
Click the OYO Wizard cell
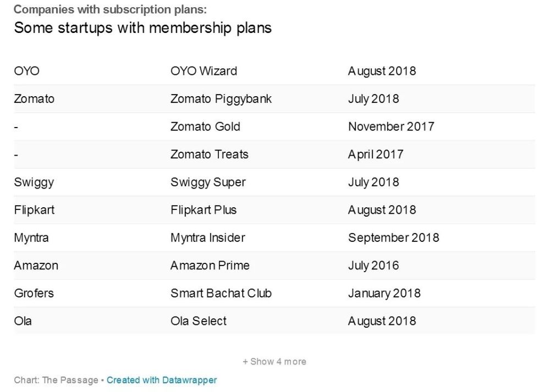tap(204, 71)
